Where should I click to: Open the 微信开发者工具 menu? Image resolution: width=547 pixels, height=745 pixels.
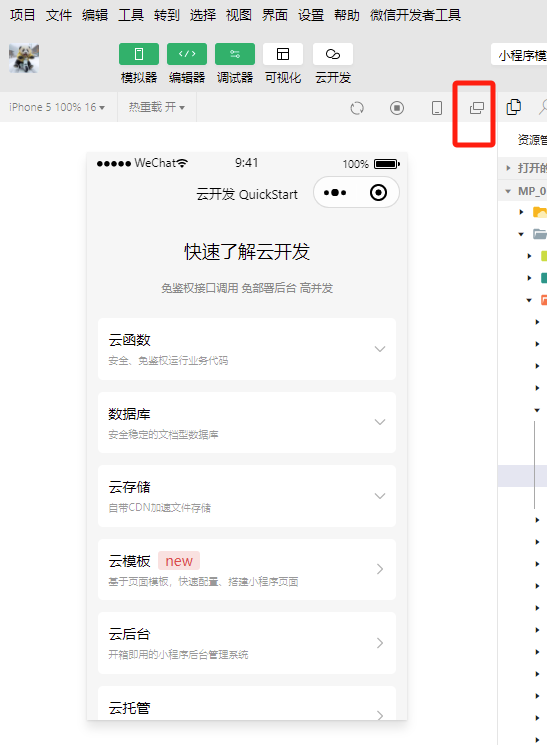415,15
